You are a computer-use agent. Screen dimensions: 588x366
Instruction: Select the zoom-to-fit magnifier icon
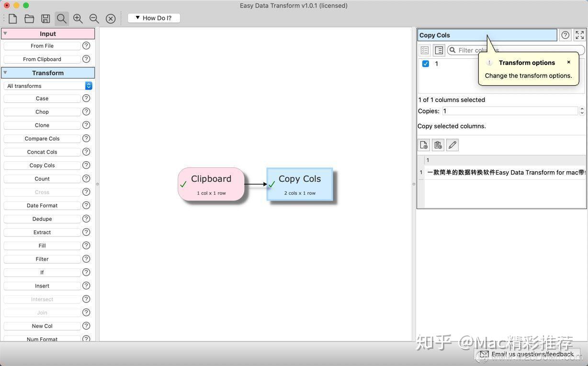(x=62, y=19)
